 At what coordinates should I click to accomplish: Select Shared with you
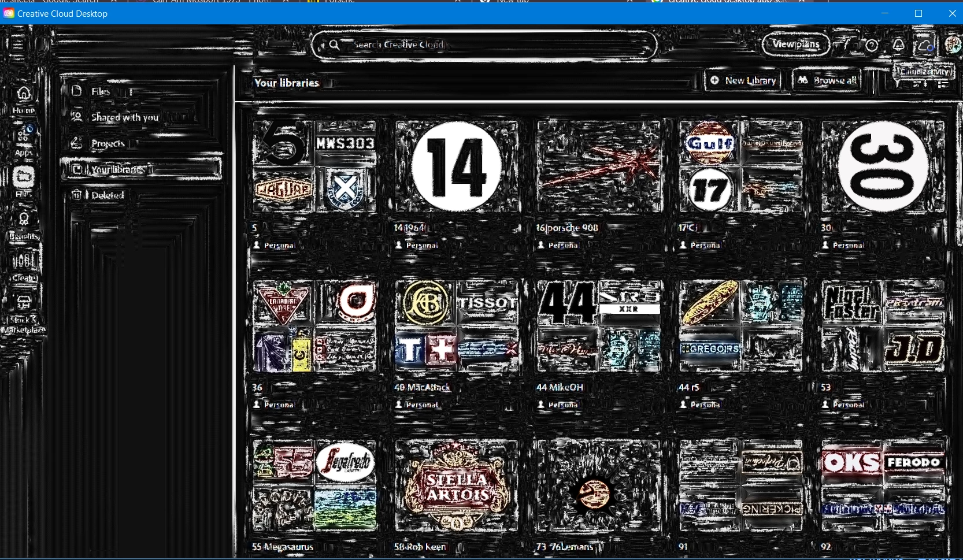coord(142,117)
